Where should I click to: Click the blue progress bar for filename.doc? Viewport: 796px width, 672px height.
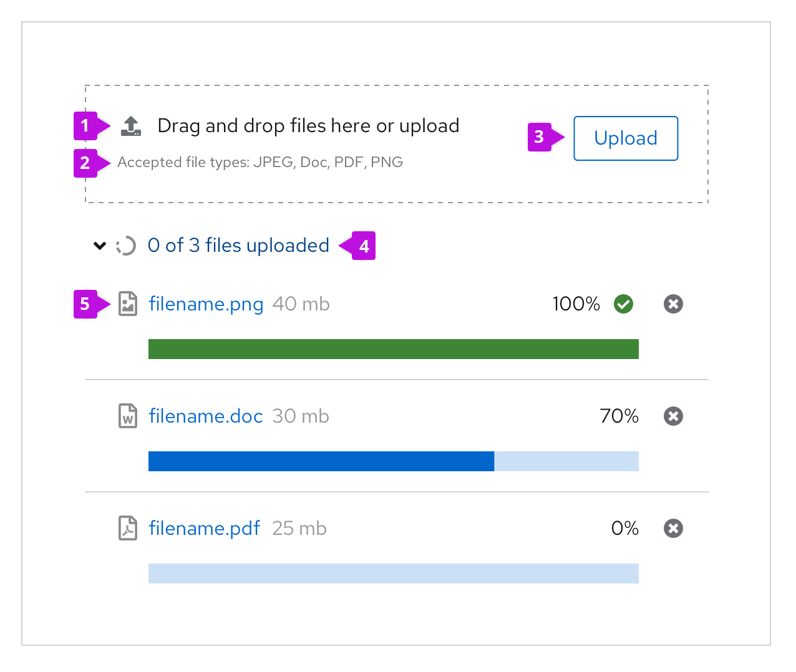coord(321,461)
